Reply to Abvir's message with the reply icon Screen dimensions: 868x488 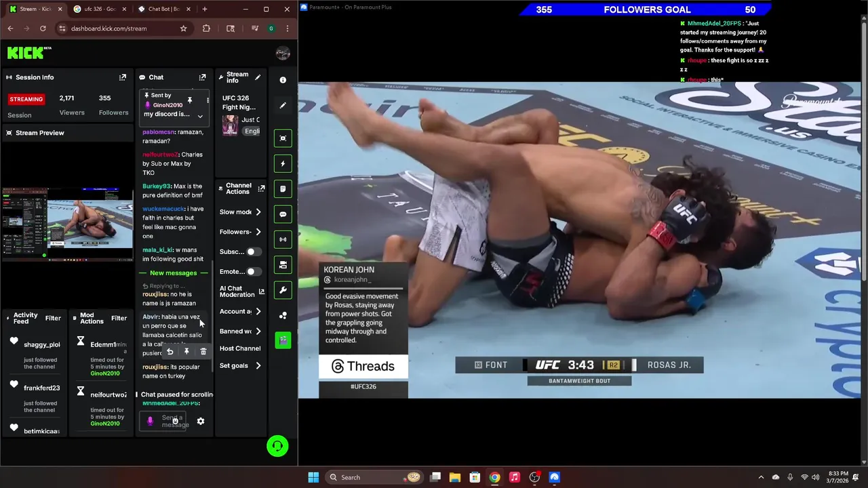[x=170, y=352]
